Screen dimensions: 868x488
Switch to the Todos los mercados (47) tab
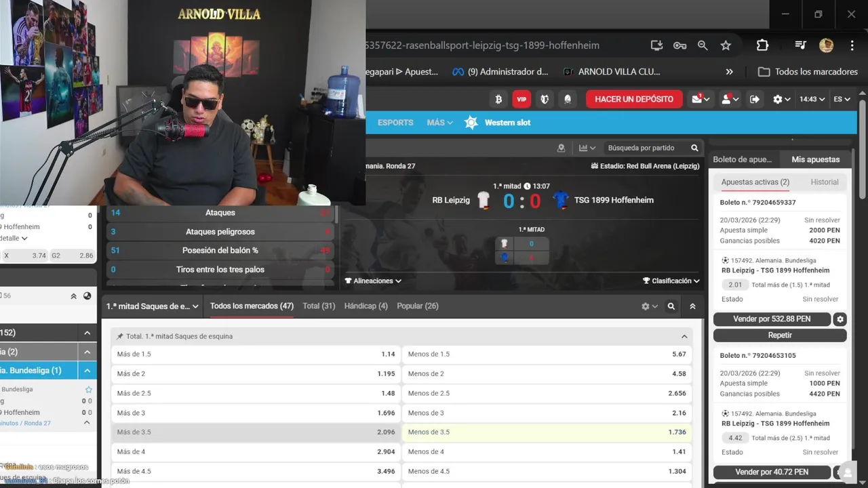[252, 306]
